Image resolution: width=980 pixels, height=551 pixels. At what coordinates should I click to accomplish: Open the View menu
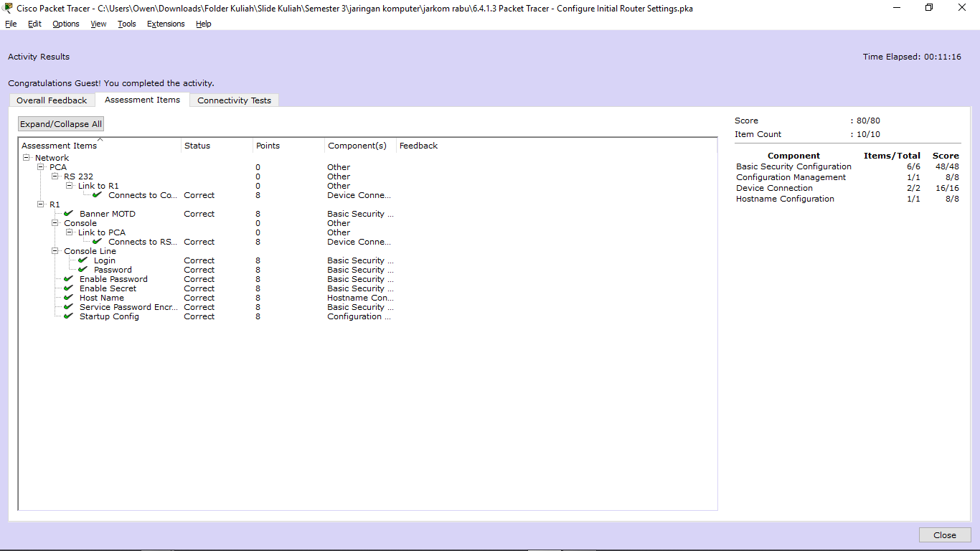coord(98,24)
